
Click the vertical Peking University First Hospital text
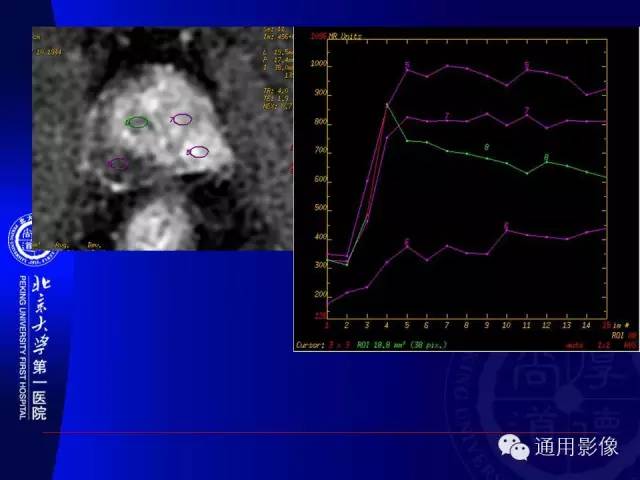(22, 348)
